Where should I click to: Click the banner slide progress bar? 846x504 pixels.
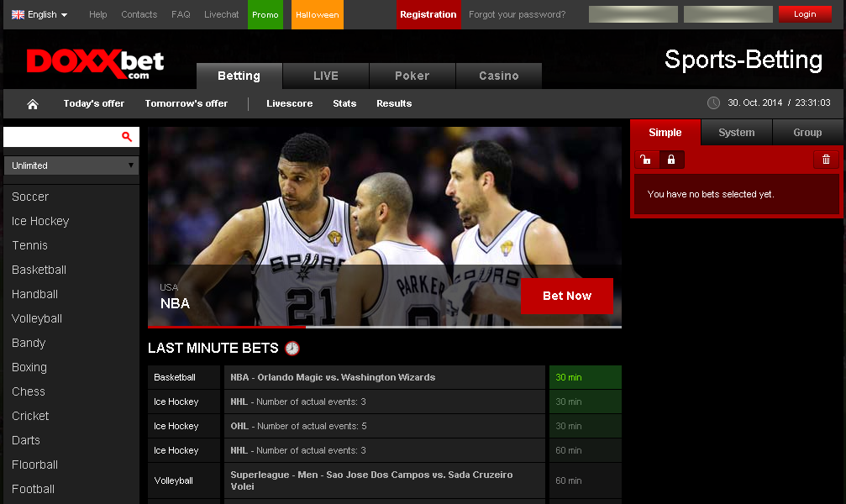(385, 327)
